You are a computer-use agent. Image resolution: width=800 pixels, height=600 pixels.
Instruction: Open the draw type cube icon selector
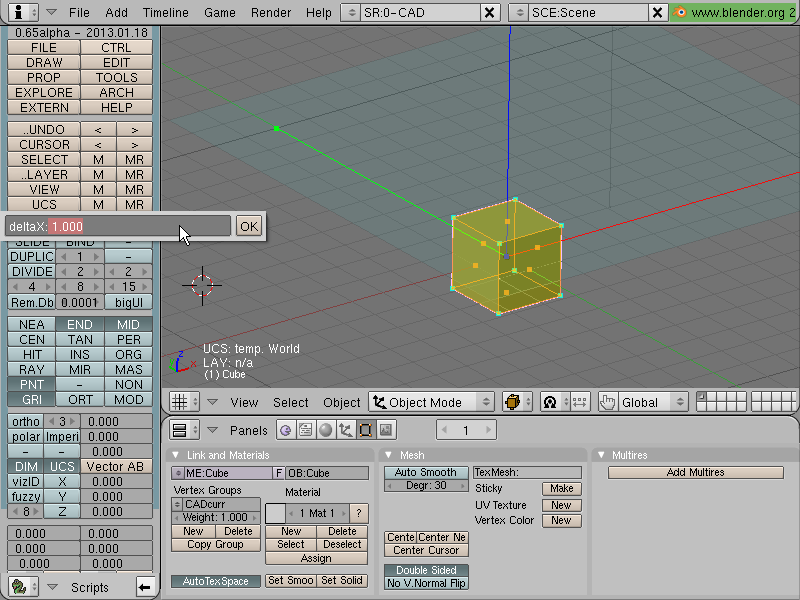click(x=516, y=402)
